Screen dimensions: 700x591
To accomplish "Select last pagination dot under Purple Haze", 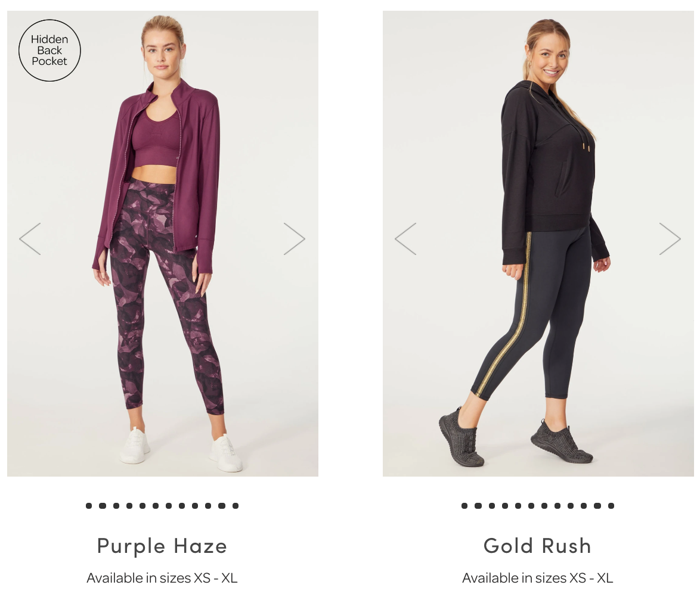I will click(236, 506).
